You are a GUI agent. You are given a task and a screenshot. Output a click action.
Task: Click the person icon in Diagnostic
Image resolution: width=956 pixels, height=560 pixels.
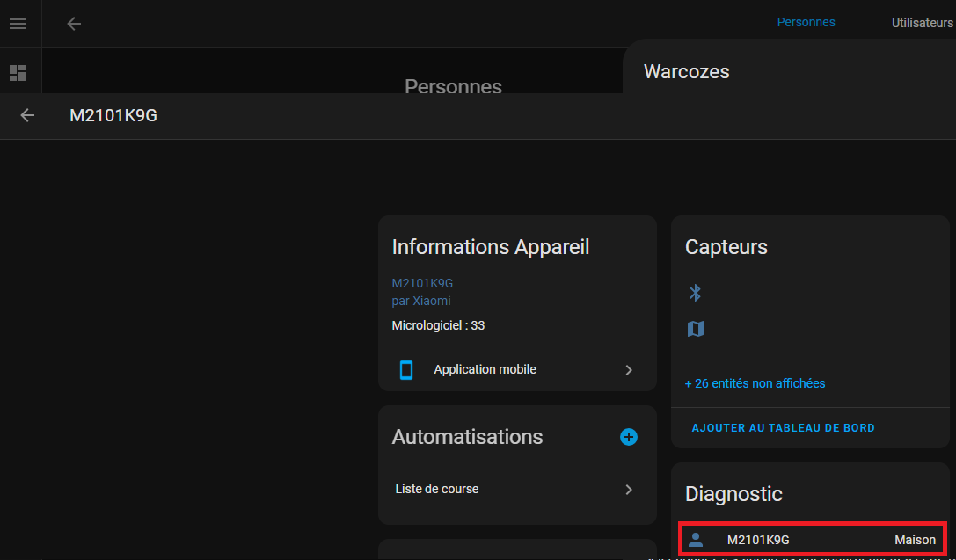(x=696, y=540)
